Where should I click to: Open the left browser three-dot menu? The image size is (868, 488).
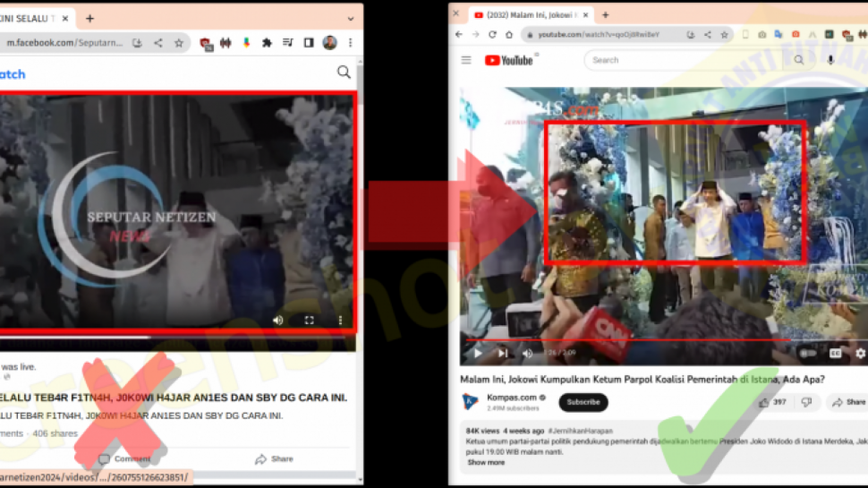tap(351, 43)
